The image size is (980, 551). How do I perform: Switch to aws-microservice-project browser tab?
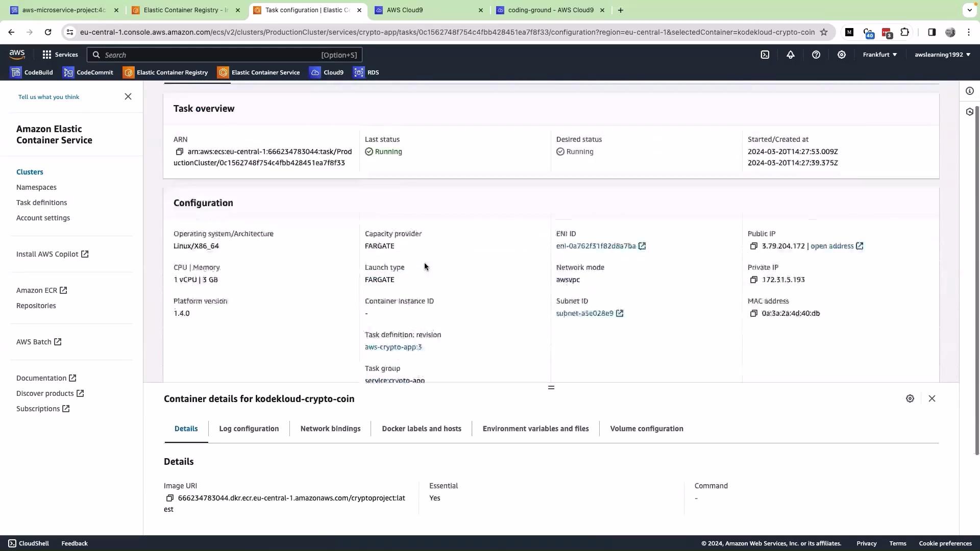pyautogui.click(x=64, y=10)
